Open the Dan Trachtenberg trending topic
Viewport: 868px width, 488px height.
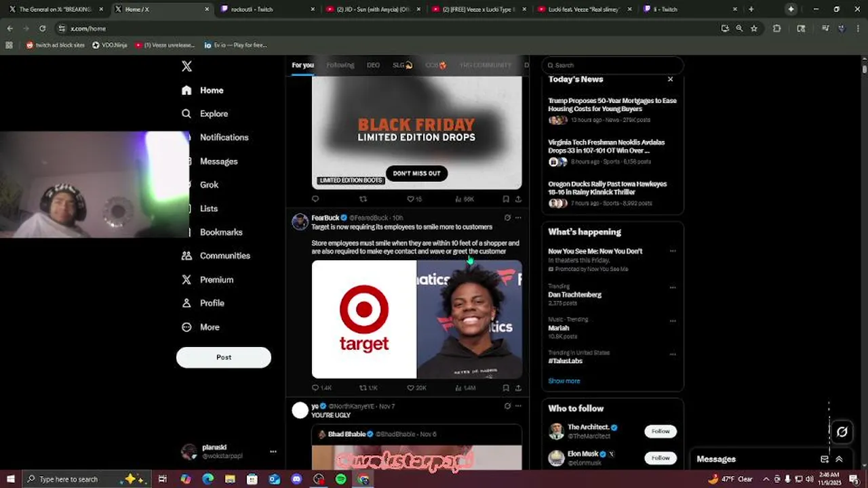coord(574,295)
